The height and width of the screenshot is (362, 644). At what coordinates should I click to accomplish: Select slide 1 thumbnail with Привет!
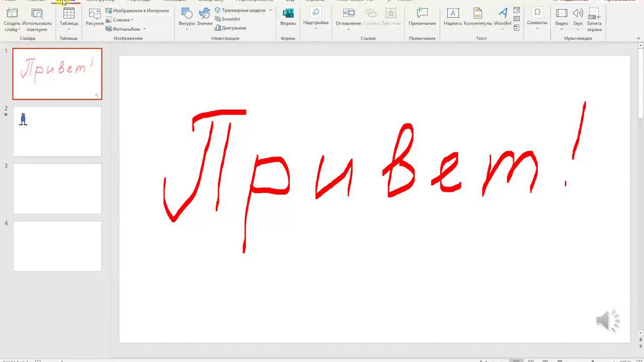[x=57, y=74]
